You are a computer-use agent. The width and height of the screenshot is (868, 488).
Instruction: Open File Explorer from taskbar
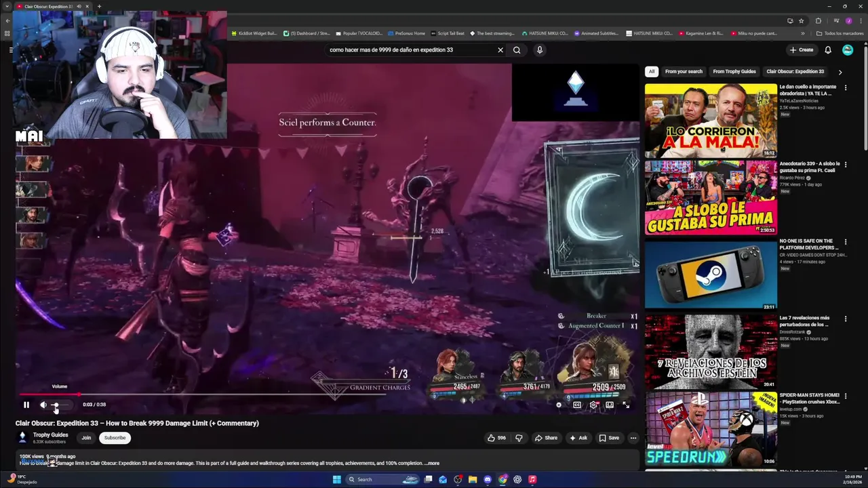click(473, 479)
